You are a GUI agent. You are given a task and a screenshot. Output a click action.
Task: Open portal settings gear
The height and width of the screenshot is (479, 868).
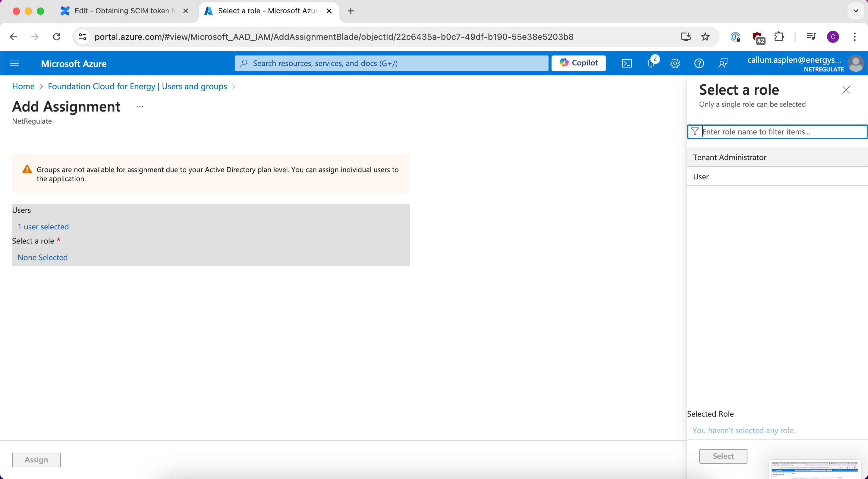pyautogui.click(x=675, y=63)
